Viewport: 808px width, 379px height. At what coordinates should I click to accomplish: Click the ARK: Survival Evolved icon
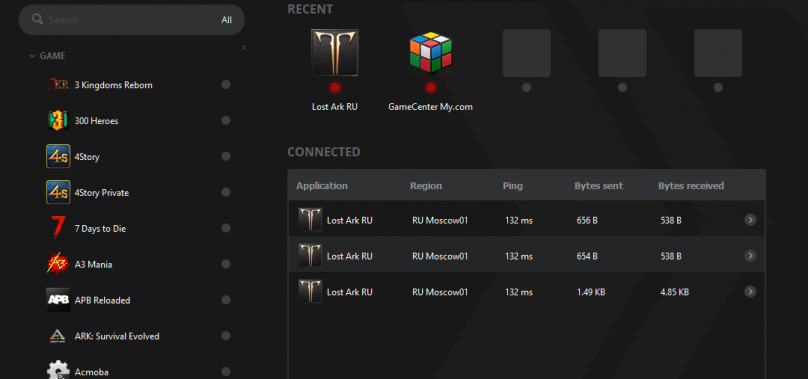click(x=58, y=336)
